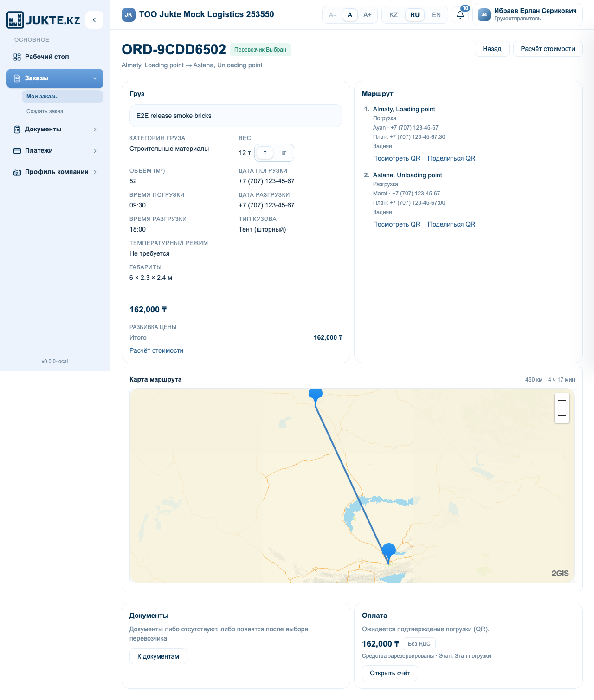Click the Тент (шторный) body type value
Image resolution: width=594 pixels, height=700 pixels.
(x=262, y=229)
